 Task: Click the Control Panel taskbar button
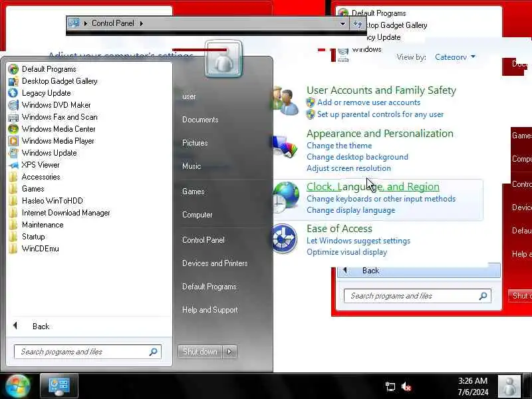(59, 386)
